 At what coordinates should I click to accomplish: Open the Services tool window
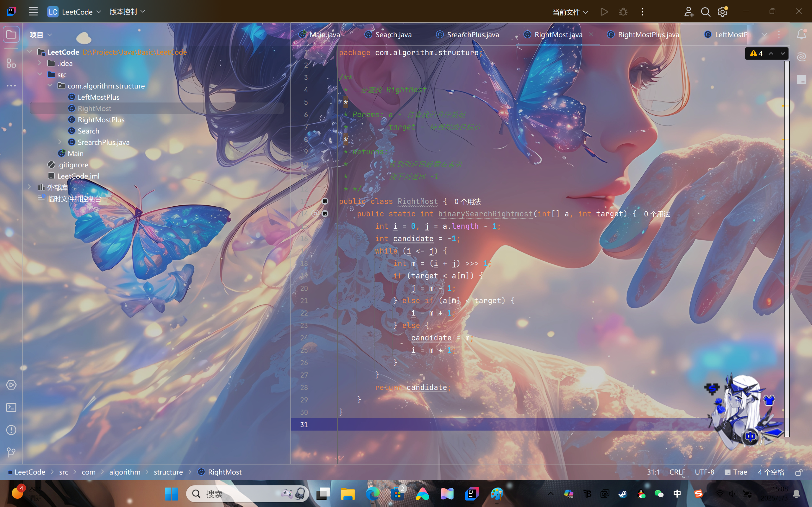(x=11, y=385)
